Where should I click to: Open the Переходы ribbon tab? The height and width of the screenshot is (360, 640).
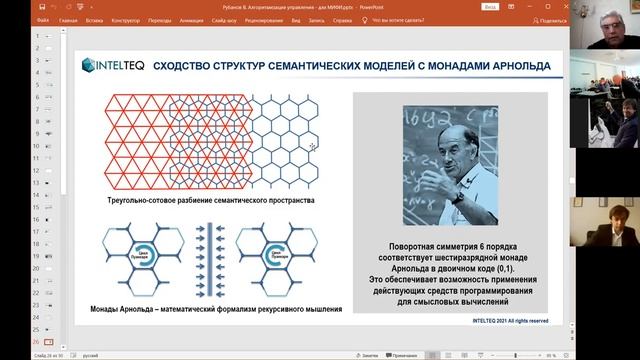click(160, 20)
